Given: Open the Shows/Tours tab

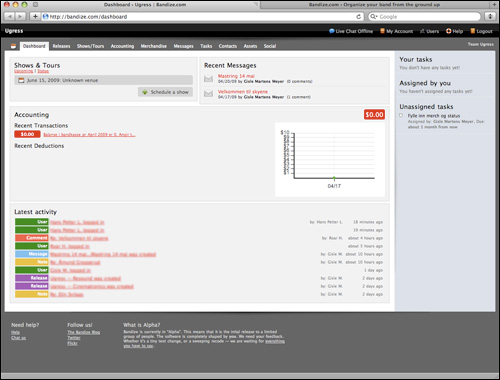Looking at the screenshot, I should click(90, 46).
